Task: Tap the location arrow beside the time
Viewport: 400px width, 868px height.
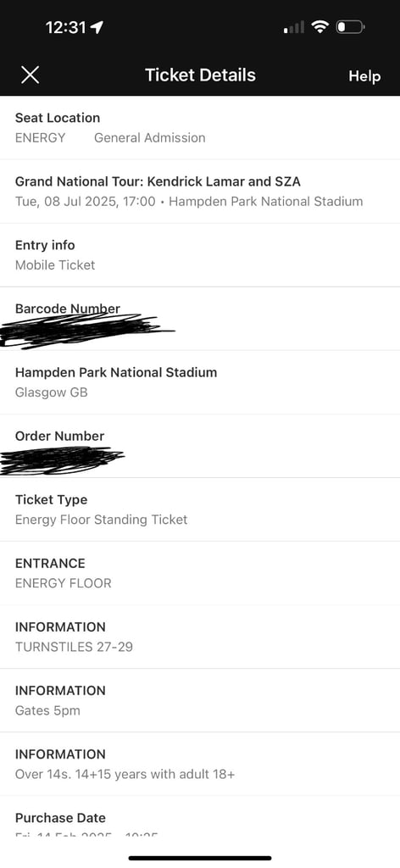Action: point(97,27)
